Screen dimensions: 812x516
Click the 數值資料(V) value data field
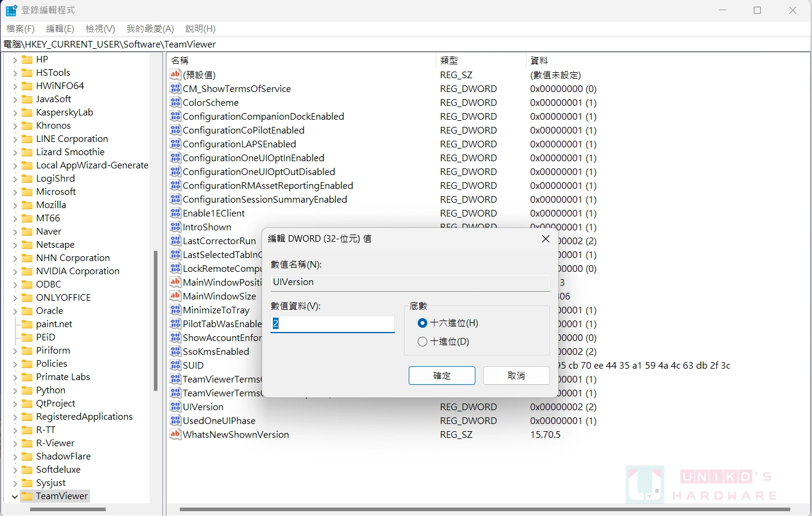tap(332, 324)
